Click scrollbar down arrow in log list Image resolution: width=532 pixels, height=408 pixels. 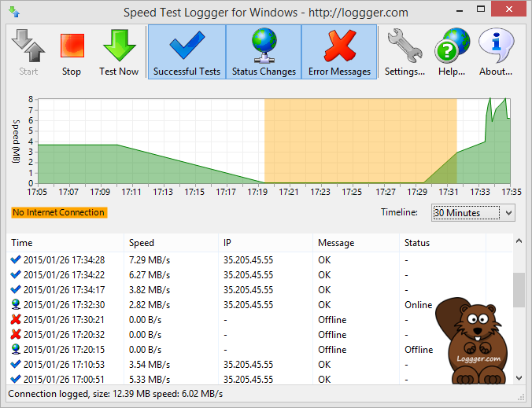(x=519, y=377)
